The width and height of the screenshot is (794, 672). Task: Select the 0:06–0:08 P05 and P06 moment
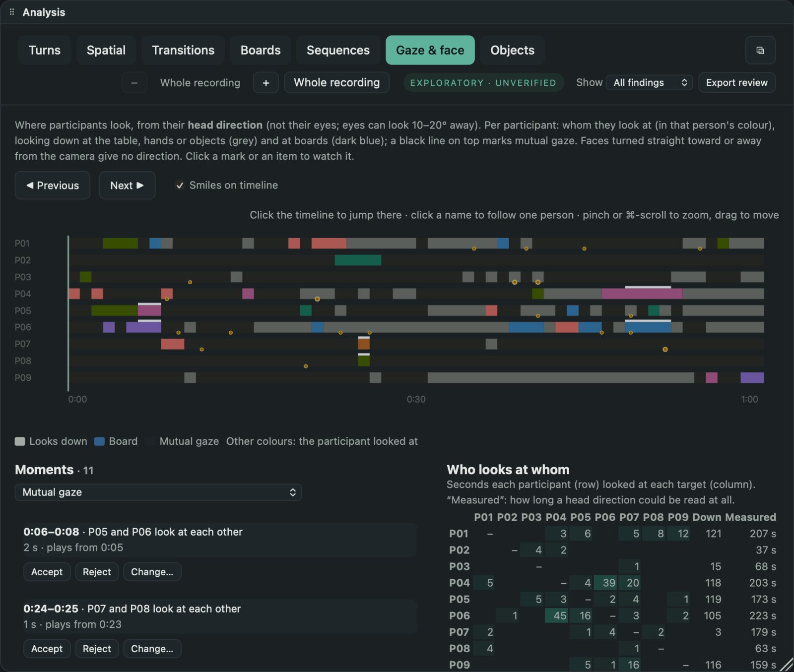point(220,540)
